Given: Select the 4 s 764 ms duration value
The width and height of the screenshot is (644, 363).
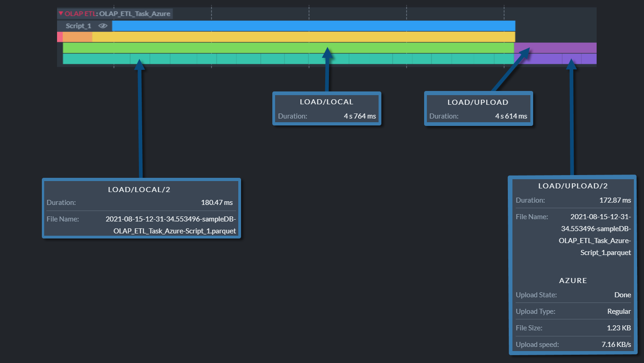Looking at the screenshot, I should tap(360, 116).
